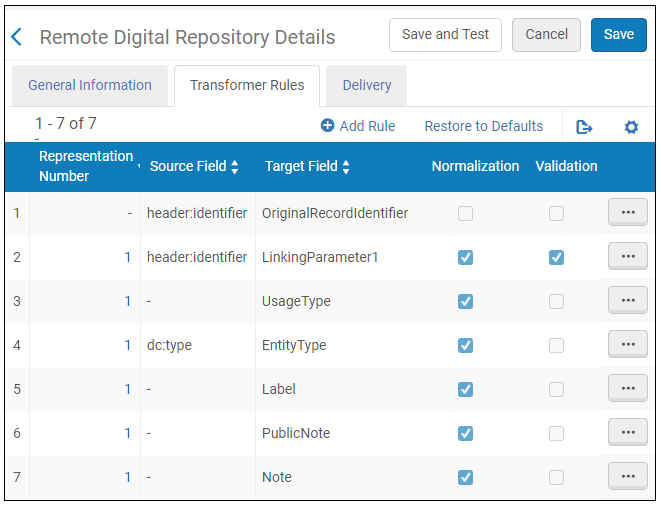Go back using the left chevron arrow
The image size is (661, 505).
point(17,37)
